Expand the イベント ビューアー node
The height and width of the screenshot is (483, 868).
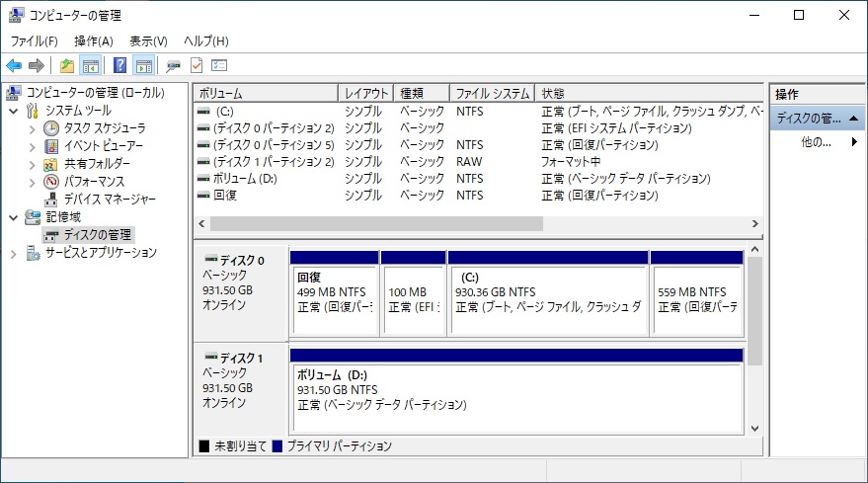tap(33, 147)
